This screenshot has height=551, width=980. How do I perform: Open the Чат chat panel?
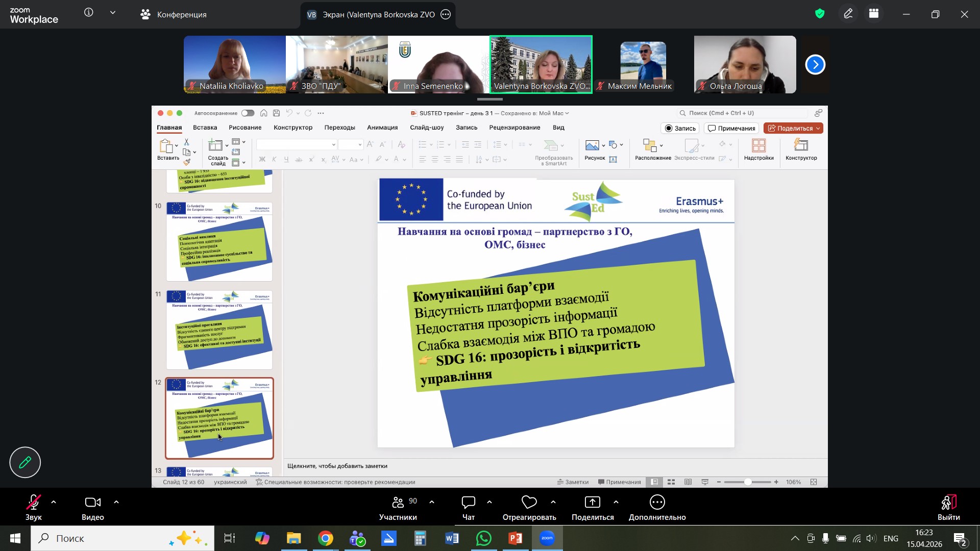point(468,503)
